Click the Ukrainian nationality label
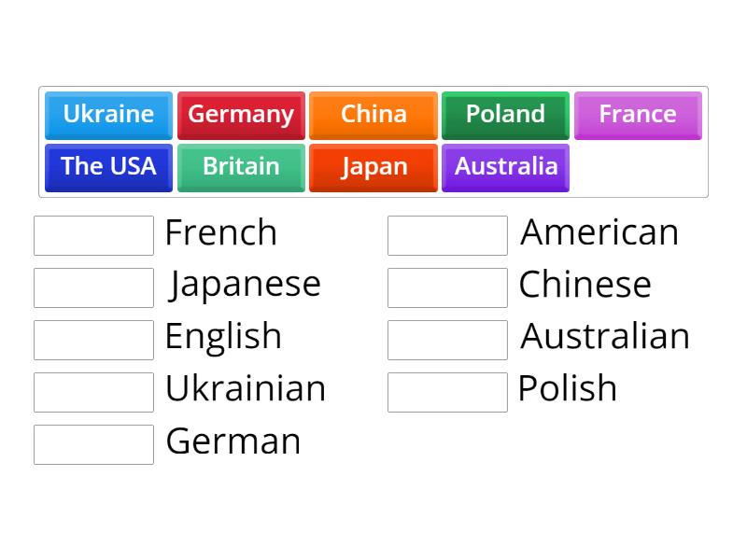The image size is (747, 560). point(246,389)
